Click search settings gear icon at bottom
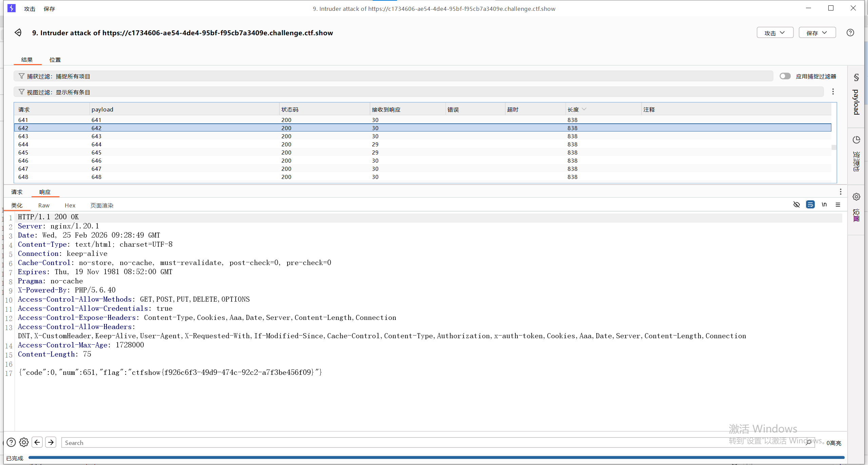The image size is (868, 465). [24, 442]
